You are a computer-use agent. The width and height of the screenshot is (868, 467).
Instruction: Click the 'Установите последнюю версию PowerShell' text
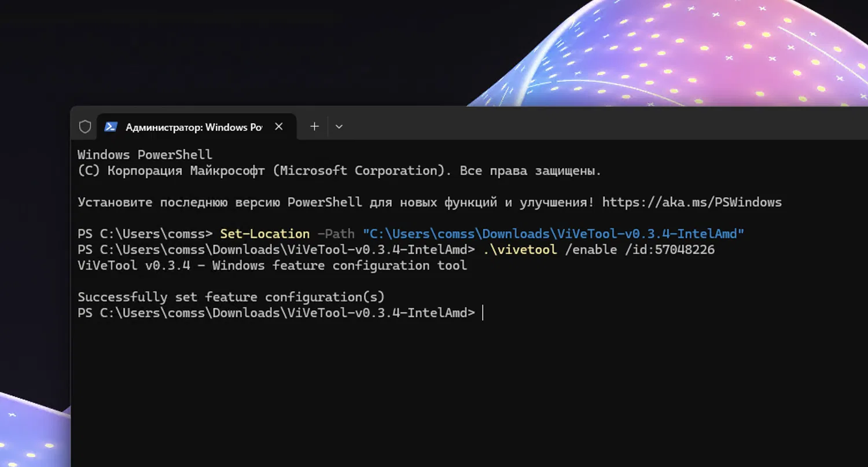click(x=219, y=202)
